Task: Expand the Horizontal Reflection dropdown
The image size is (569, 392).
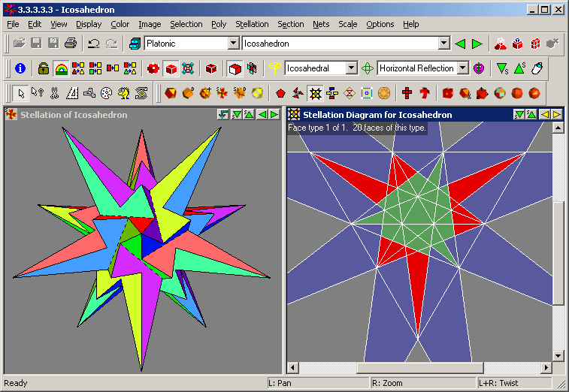Action: click(463, 68)
